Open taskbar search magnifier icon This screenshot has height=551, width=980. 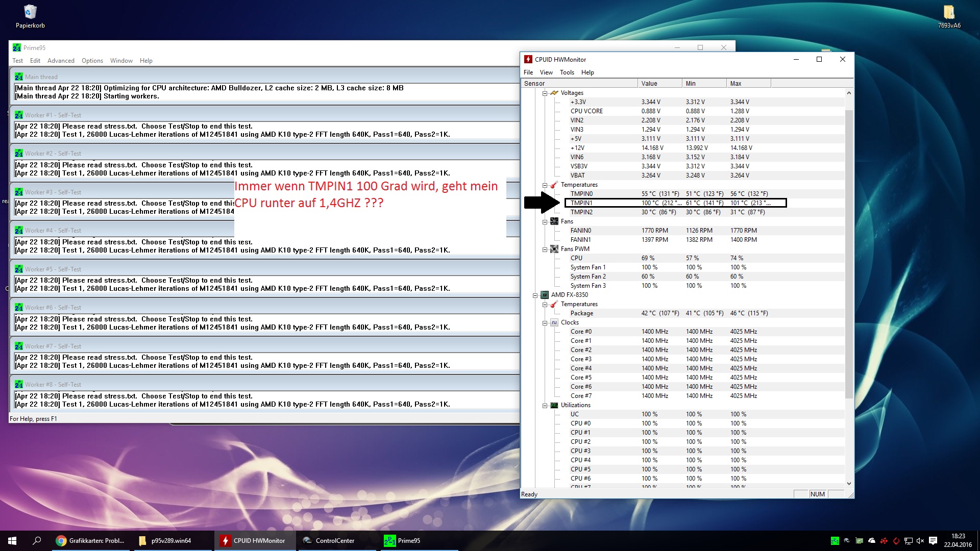pos(37,541)
